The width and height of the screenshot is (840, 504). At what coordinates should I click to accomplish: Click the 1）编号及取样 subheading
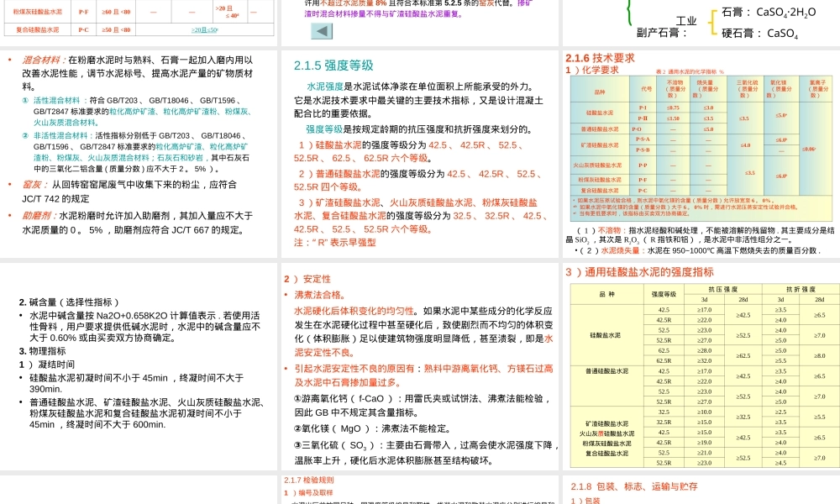click(x=308, y=493)
